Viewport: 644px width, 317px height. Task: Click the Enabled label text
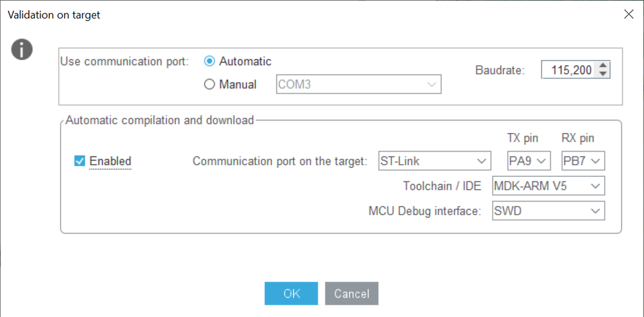110,161
